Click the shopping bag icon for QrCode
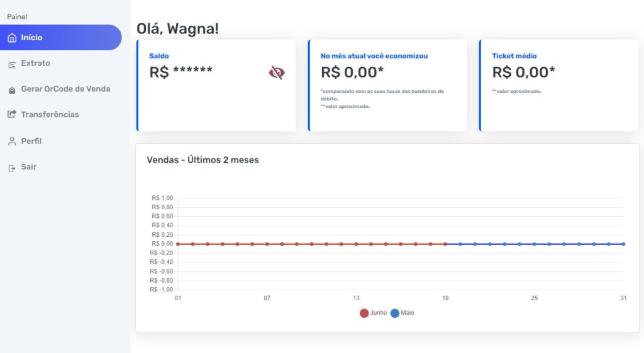Image resolution: width=644 pixels, height=353 pixels. [12, 90]
